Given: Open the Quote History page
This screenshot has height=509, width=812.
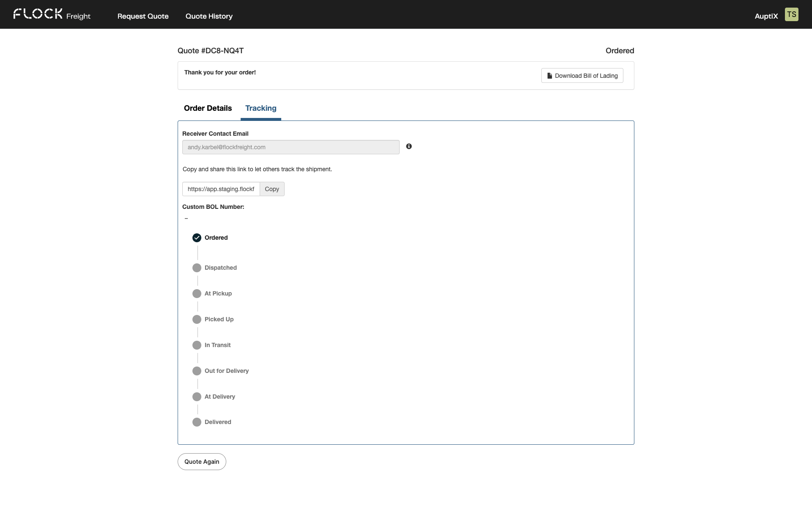Looking at the screenshot, I should pos(209,16).
